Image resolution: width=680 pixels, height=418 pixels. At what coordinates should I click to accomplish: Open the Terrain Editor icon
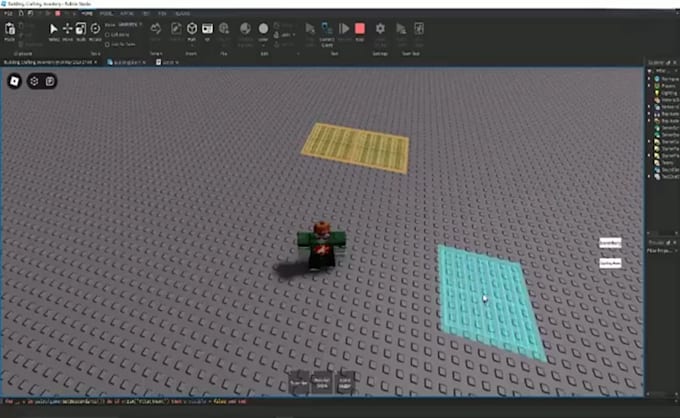[x=156, y=29]
